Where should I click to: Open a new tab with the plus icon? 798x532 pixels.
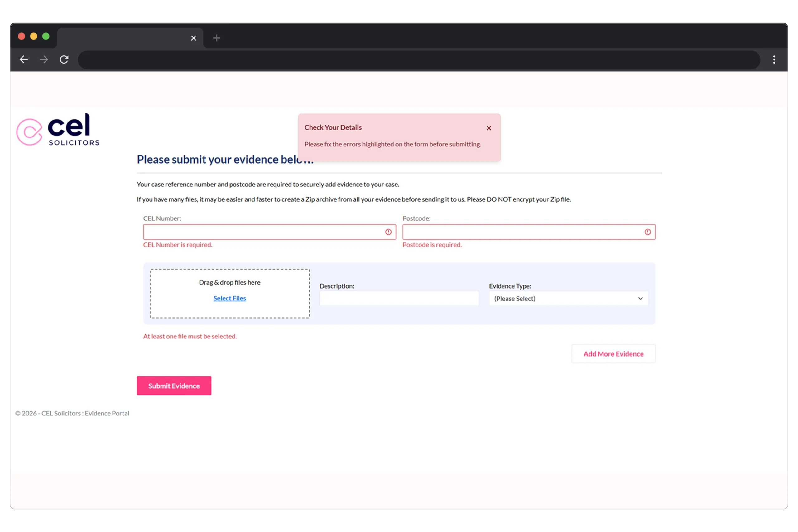pos(216,38)
